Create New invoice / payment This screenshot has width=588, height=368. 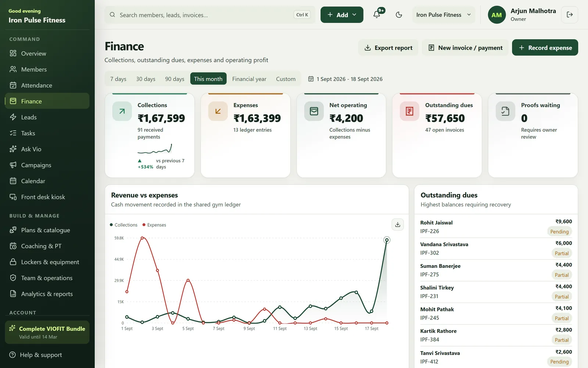[465, 47]
